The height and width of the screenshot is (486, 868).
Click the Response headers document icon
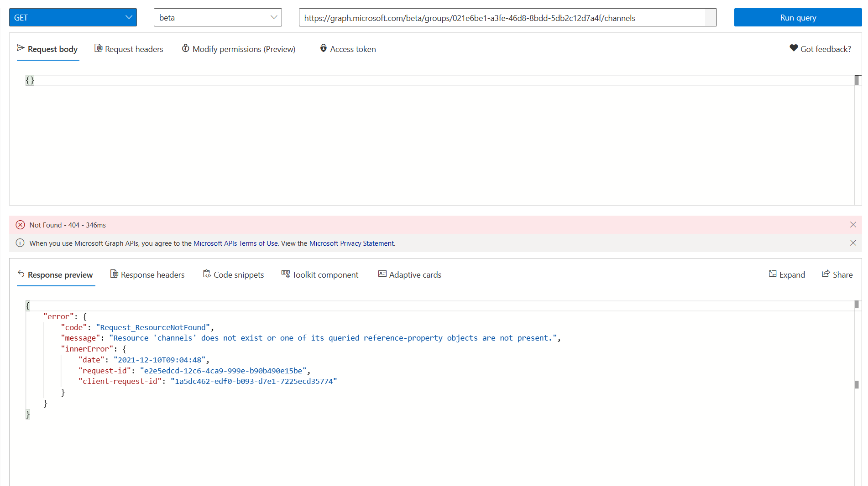pyautogui.click(x=114, y=274)
